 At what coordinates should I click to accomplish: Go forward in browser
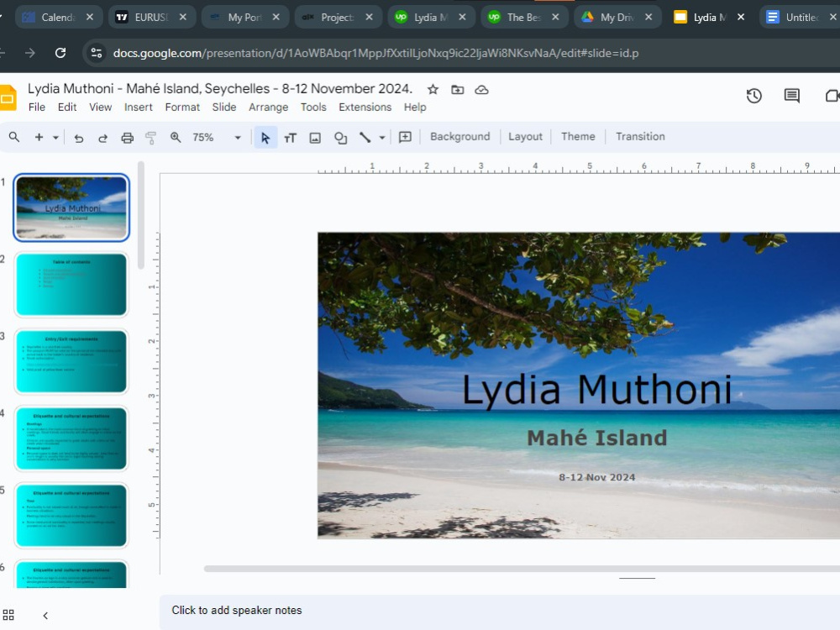coord(30,53)
